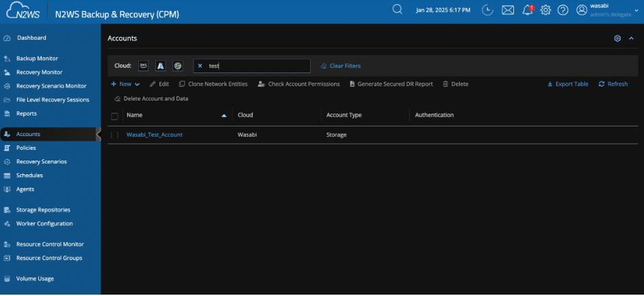Click the Storage Repositories sidebar icon
The image size is (644, 296).
pos(7,210)
